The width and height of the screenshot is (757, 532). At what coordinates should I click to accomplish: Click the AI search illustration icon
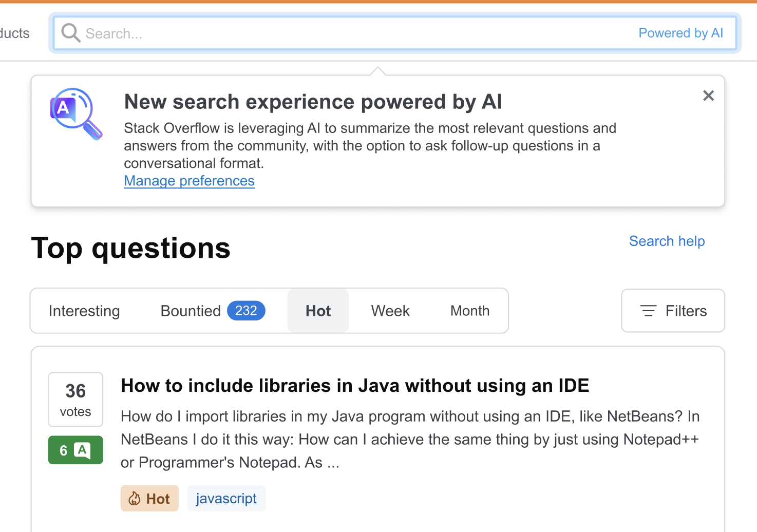tap(76, 113)
